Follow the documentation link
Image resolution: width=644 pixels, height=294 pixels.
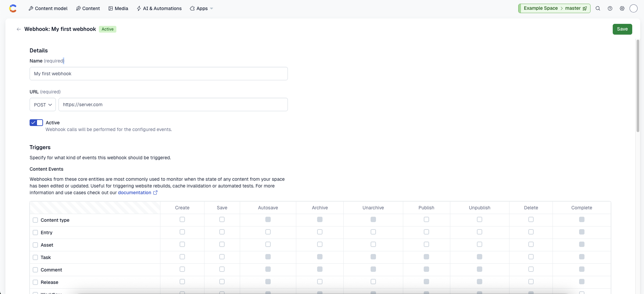click(135, 193)
